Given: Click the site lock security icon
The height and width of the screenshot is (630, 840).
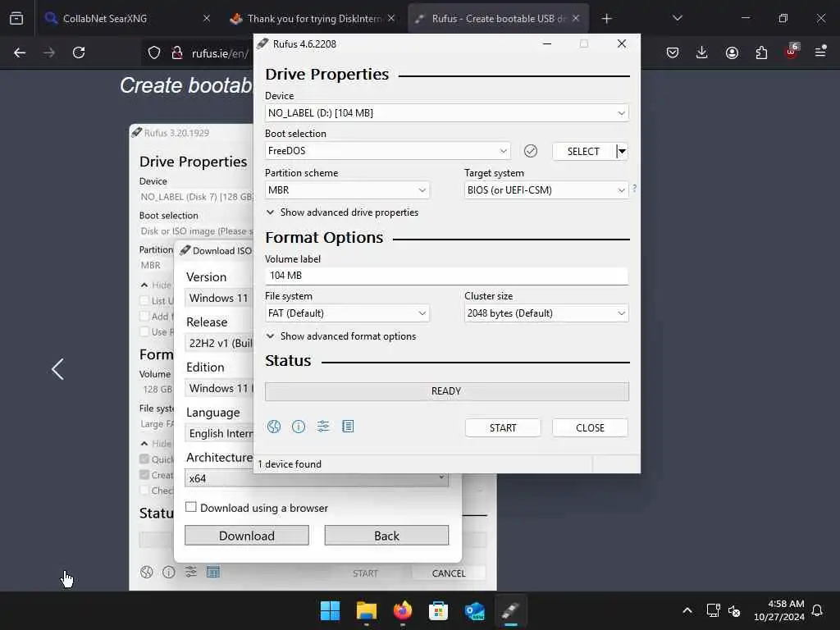Looking at the screenshot, I should pyautogui.click(x=177, y=53).
